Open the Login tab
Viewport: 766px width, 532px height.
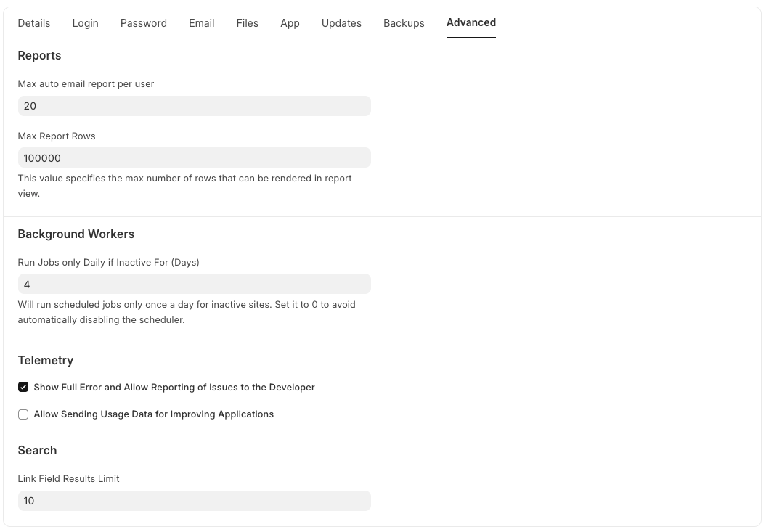click(x=85, y=23)
